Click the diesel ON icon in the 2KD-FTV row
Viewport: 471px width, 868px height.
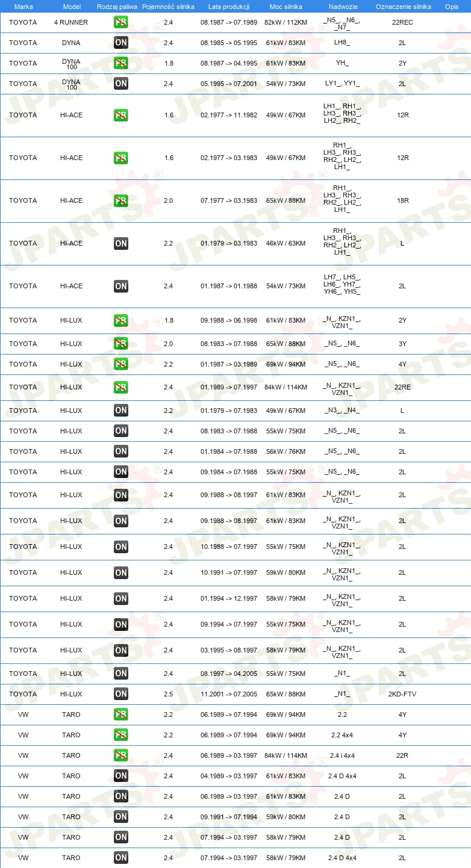121,694
